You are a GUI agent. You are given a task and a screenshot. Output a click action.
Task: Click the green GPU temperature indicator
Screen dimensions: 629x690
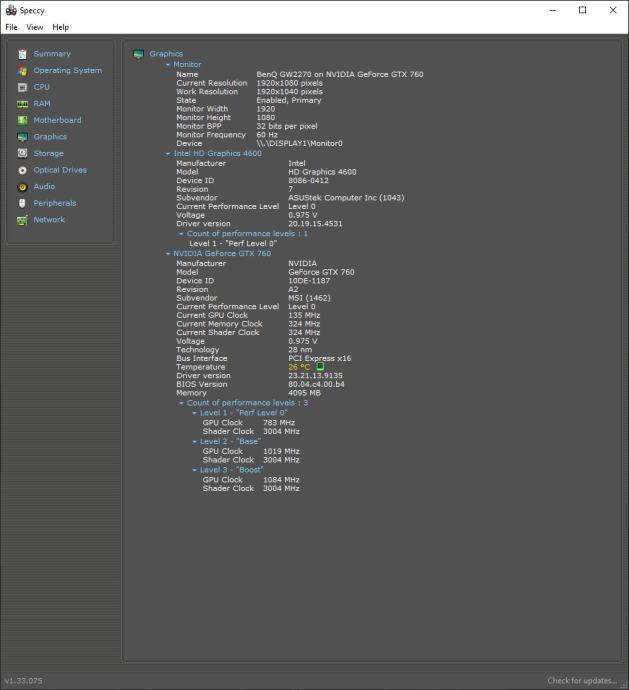coord(320,367)
